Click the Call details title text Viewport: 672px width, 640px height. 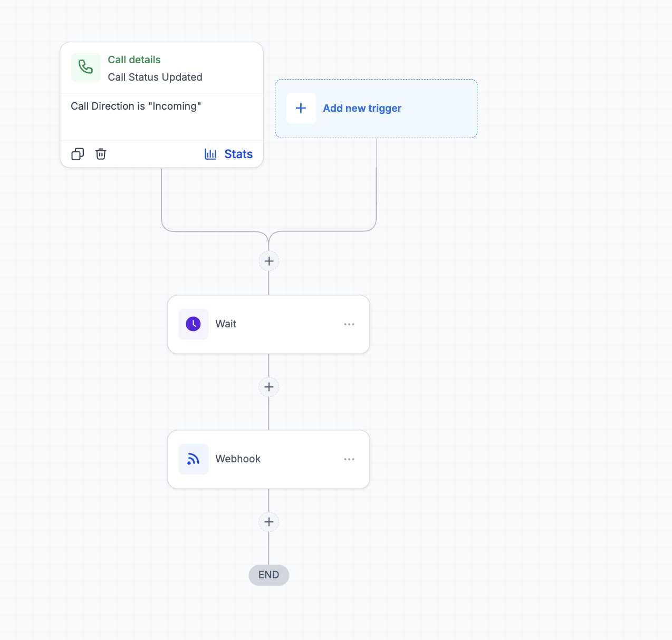134,60
